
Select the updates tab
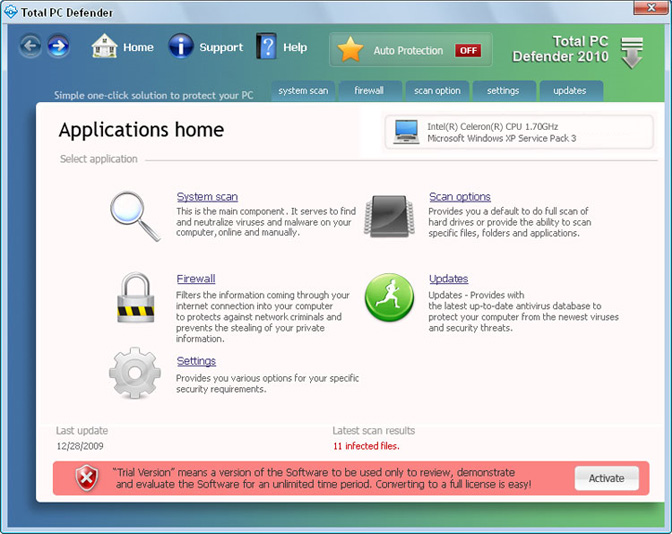(570, 91)
